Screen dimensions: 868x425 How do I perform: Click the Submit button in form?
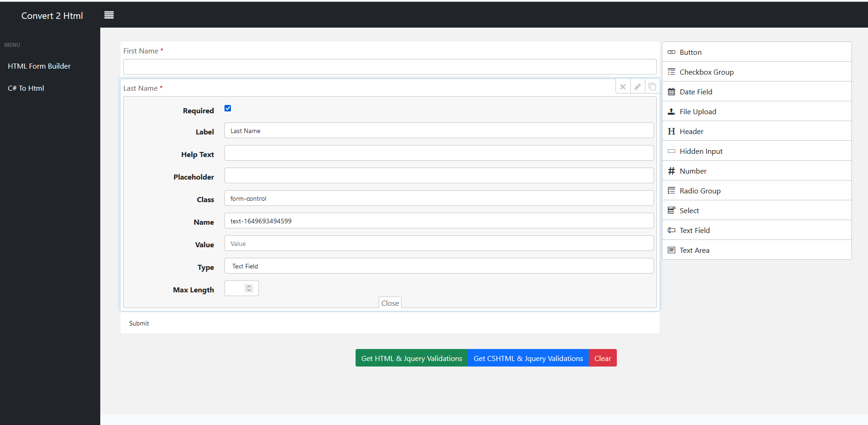tap(139, 323)
